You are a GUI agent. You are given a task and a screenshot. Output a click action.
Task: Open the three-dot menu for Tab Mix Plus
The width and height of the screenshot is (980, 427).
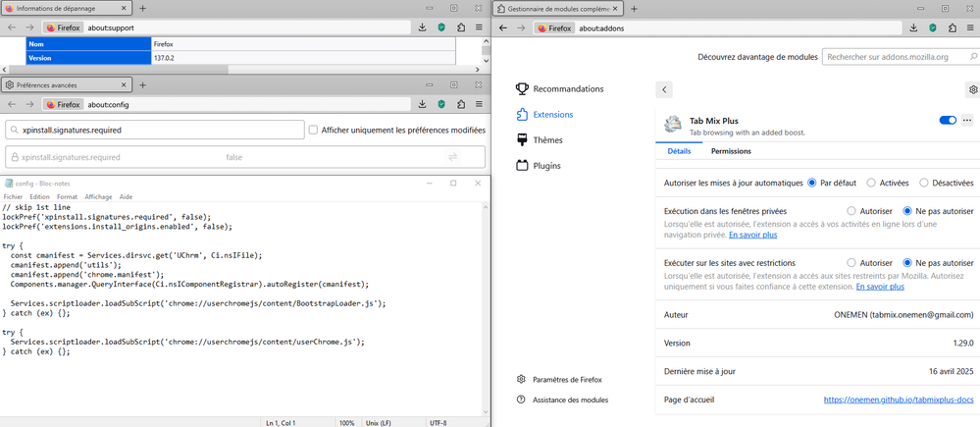(967, 121)
